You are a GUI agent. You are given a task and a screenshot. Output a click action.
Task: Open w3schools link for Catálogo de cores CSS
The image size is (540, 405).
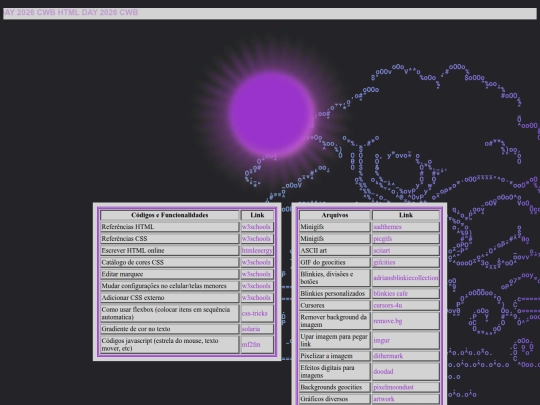[x=256, y=262]
